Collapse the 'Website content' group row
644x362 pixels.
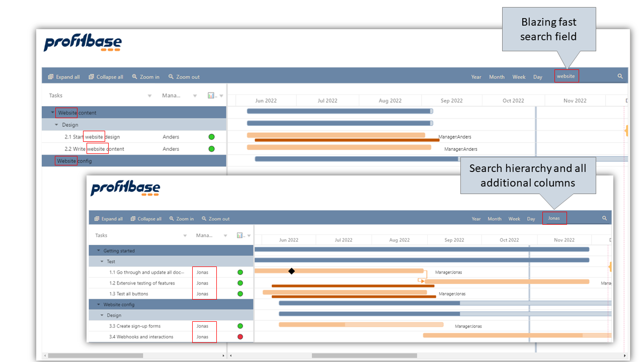click(x=53, y=113)
